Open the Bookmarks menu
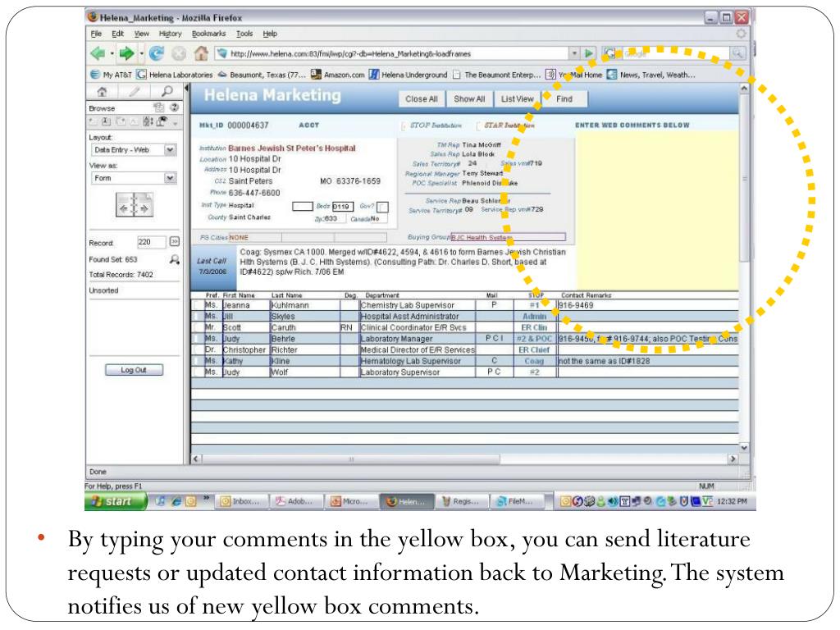 [x=209, y=33]
